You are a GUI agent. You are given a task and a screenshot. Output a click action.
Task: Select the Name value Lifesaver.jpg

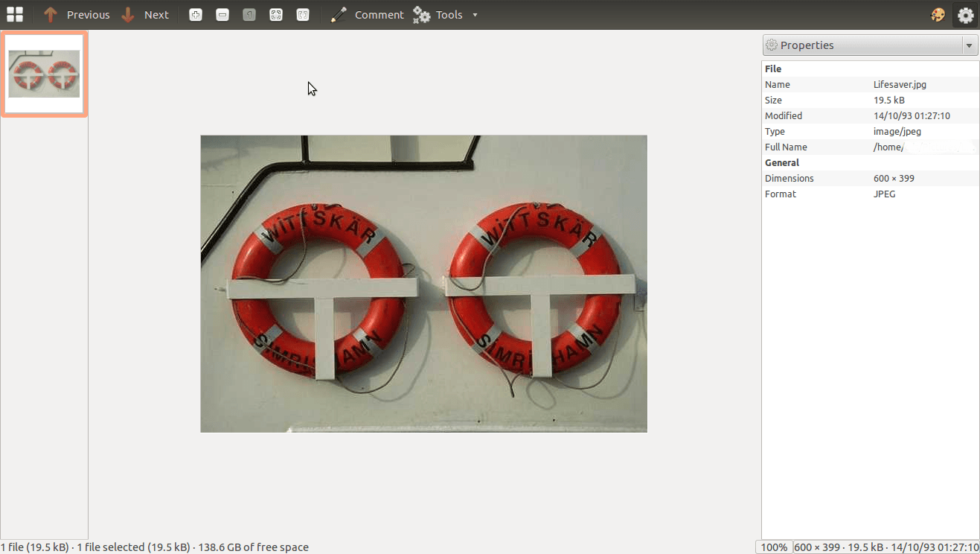click(900, 85)
